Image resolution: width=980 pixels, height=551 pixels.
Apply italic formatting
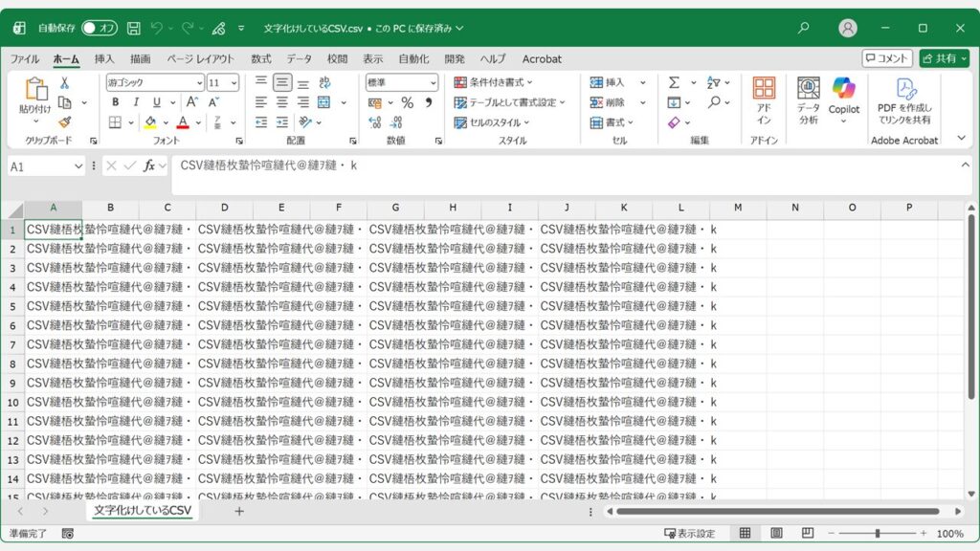136,102
